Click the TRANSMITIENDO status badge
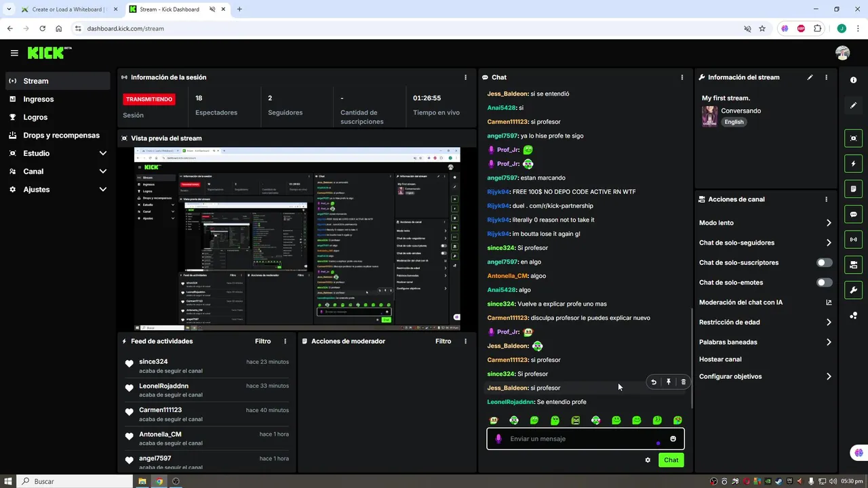The image size is (868, 488). pos(149,99)
